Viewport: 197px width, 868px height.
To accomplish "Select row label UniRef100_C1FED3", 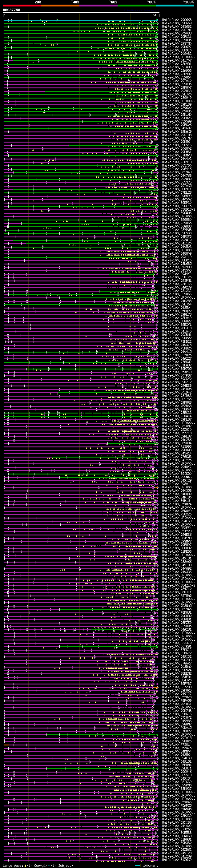I will coord(177,551).
